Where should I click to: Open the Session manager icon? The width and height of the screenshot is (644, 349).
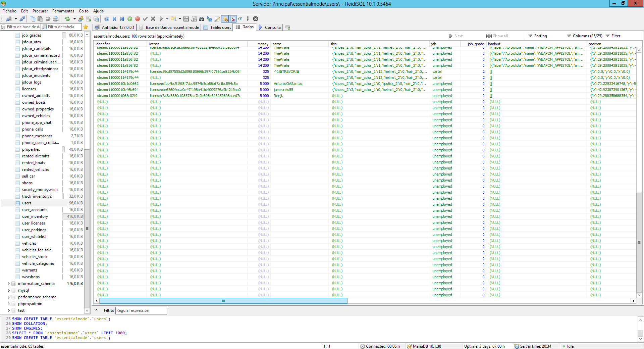[9, 19]
